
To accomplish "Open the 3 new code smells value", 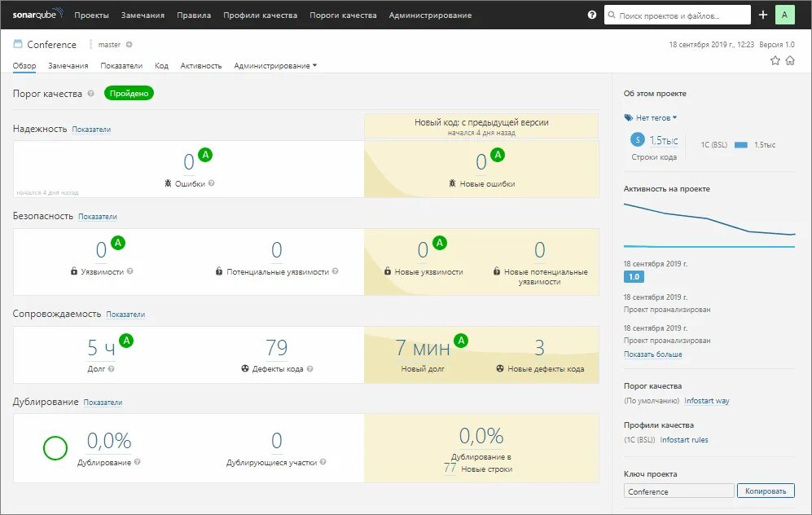I will [x=540, y=348].
